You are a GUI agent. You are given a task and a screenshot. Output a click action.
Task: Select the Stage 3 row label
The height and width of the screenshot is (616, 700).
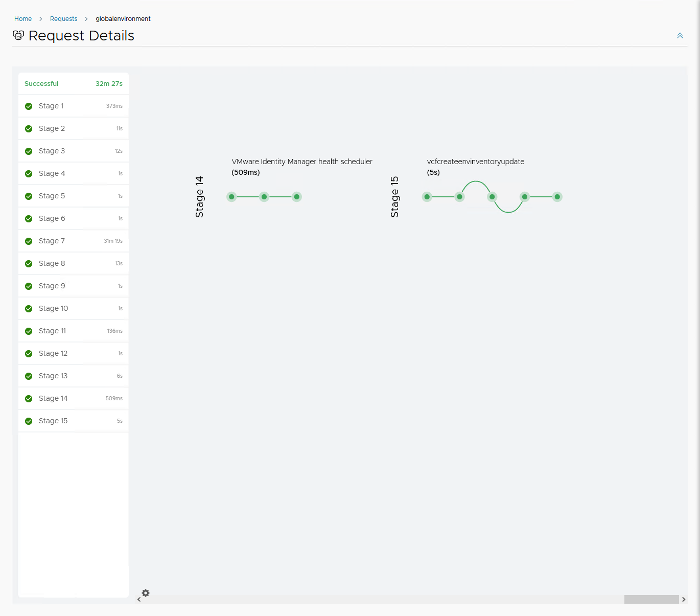pyautogui.click(x=52, y=151)
